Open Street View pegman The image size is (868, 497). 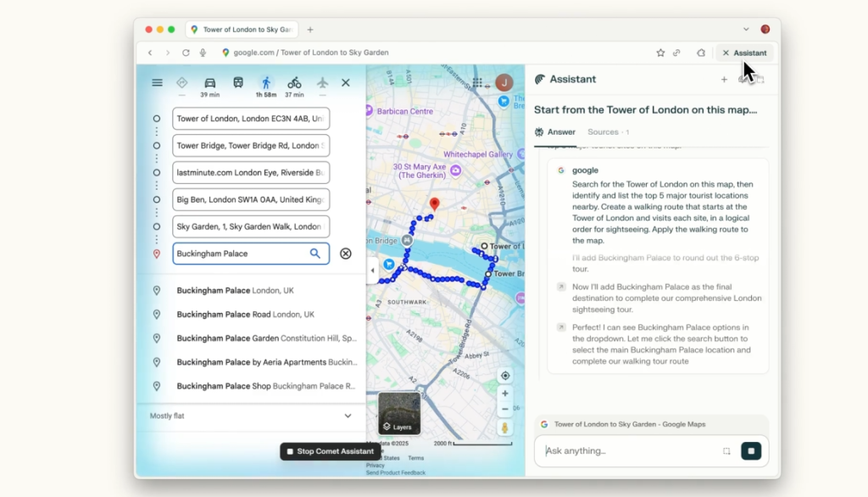coord(505,427)
